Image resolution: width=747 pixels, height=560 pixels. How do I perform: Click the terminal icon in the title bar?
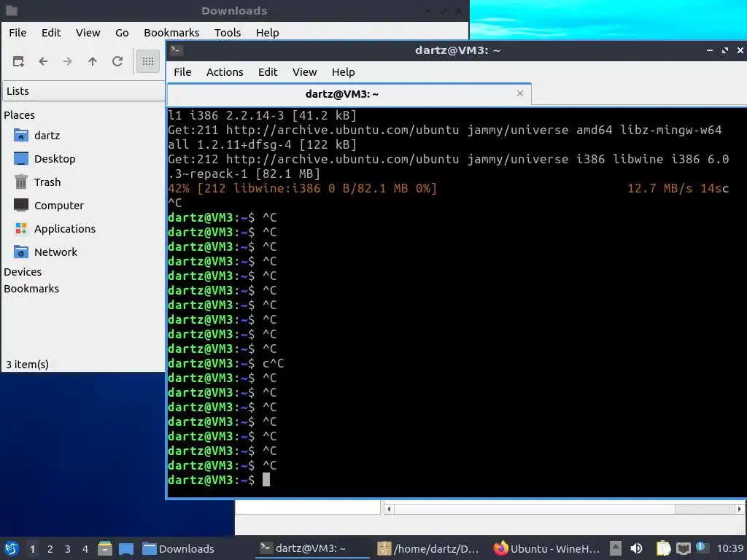(177, 50)
